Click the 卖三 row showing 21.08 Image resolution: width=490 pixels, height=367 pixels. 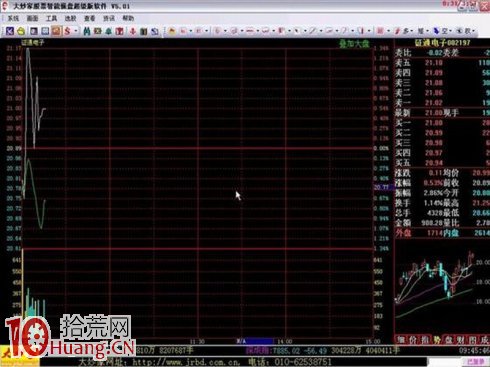[x=442, y=83]
